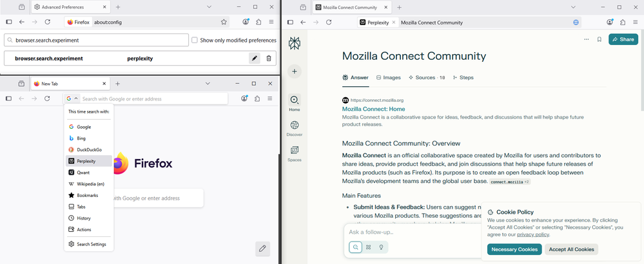Screen dimensions: 644x264
Task: Bookmark this Perplexity thread with the bookmark icon
Action: click(x=600, y=39)
